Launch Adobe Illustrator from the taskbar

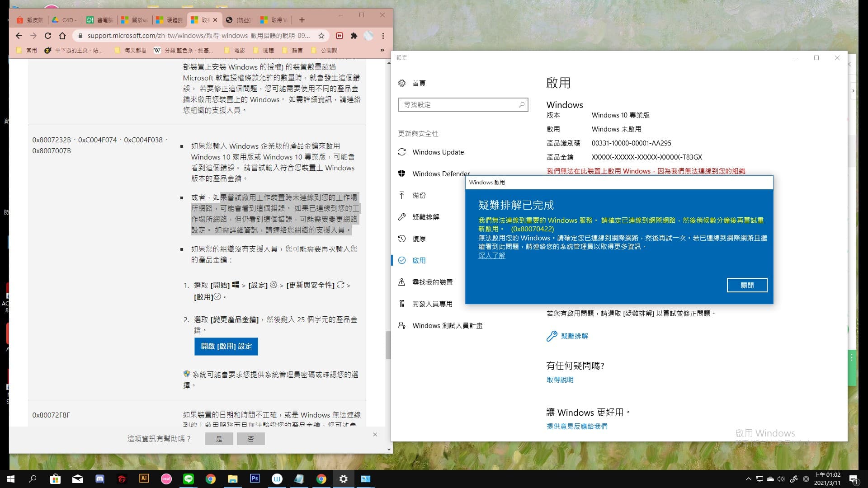click(x=144, y=479)
